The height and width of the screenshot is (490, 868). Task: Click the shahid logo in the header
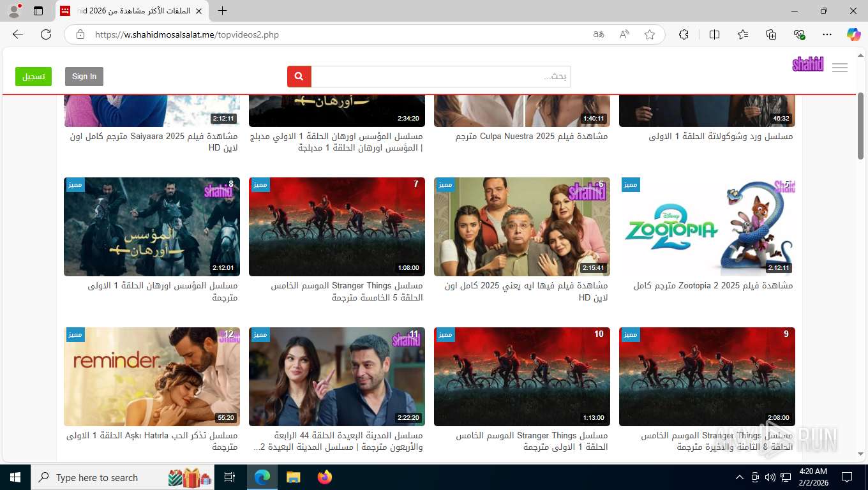click(x=807, y=64)
